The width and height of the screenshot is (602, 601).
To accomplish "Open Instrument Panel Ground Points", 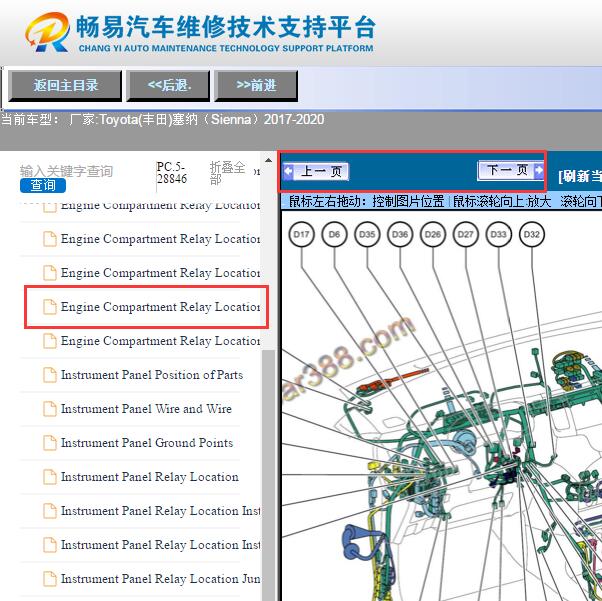I will tap(147, 443).
